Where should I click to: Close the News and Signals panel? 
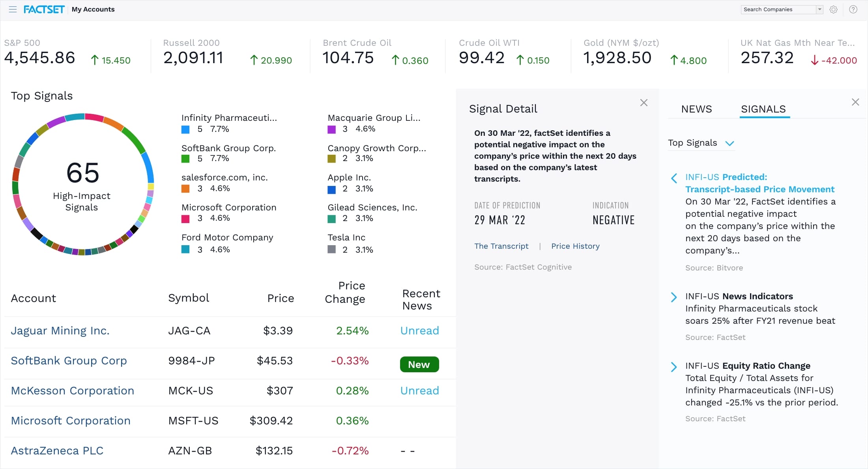coord(855,102)
